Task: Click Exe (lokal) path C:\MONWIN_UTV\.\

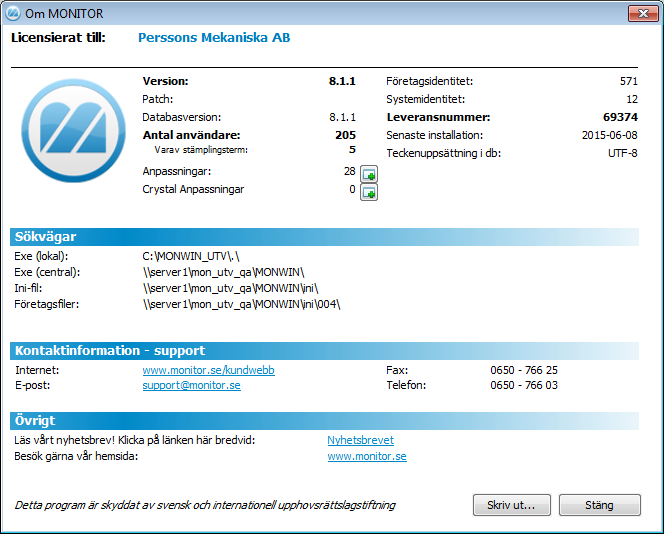Action: click(191, 256)
